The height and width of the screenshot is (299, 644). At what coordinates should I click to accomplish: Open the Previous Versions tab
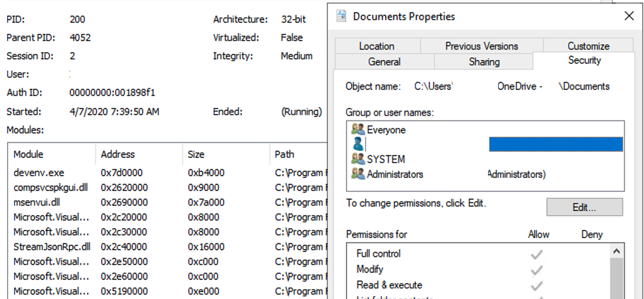(481, 46)
